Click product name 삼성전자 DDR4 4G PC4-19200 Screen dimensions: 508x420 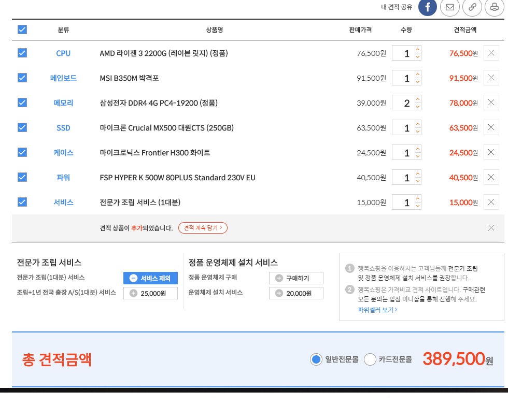point(159,103)
